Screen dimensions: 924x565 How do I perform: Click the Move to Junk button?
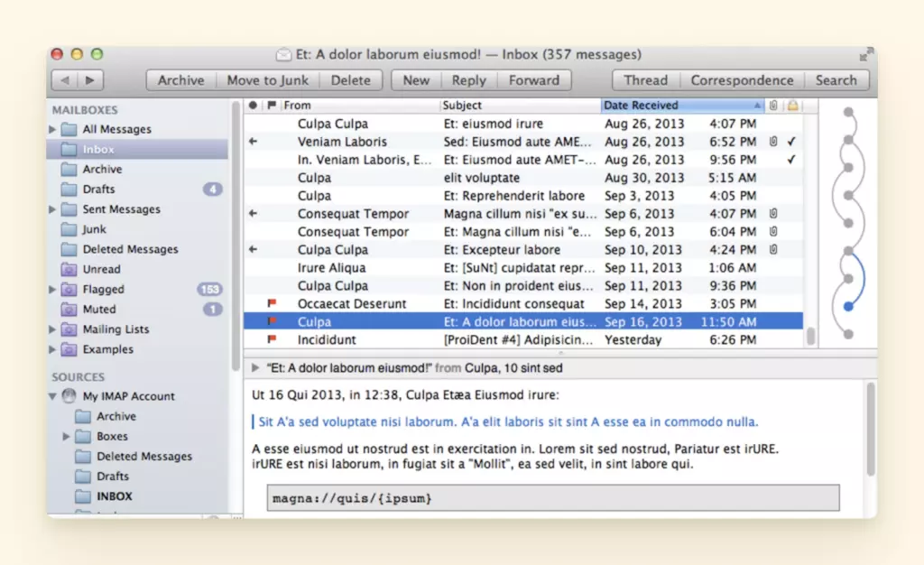[267, 80]
